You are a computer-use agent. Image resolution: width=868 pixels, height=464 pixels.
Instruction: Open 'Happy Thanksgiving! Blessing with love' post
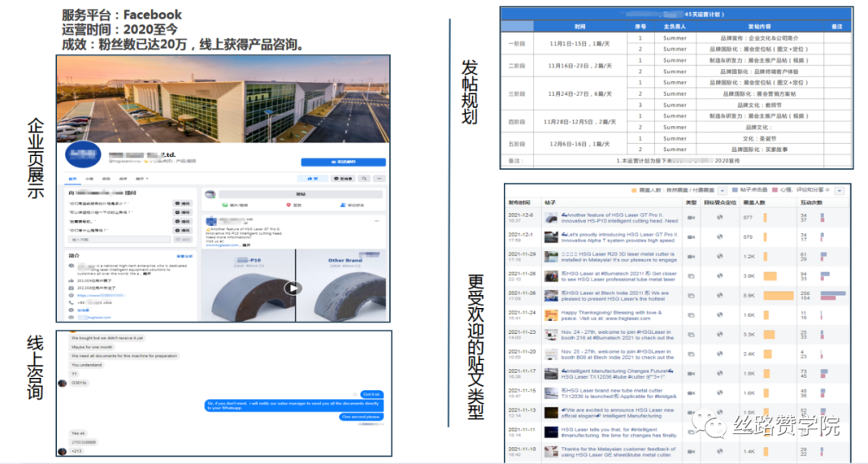[611, 315]
